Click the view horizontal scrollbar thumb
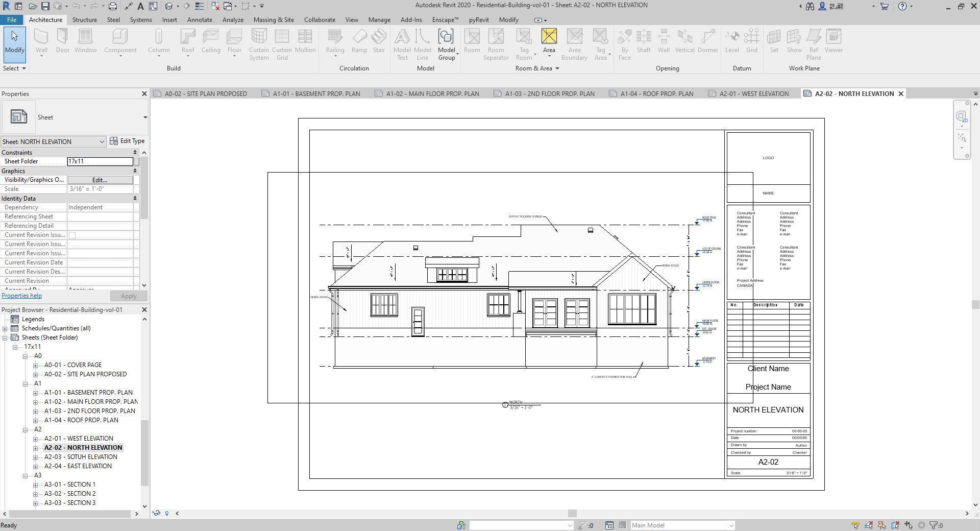The height and width of the screenshot is (531, 980). pos(572,514)
